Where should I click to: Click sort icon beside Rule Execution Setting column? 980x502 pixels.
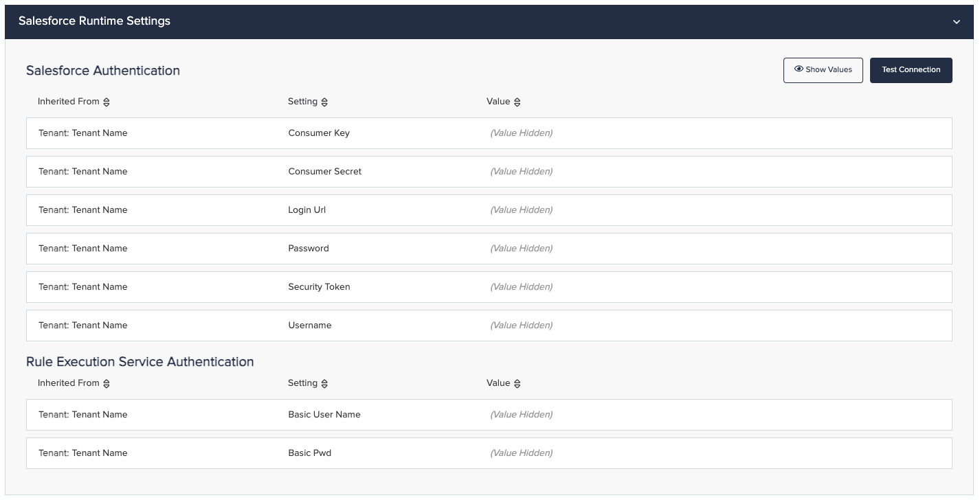324,384
